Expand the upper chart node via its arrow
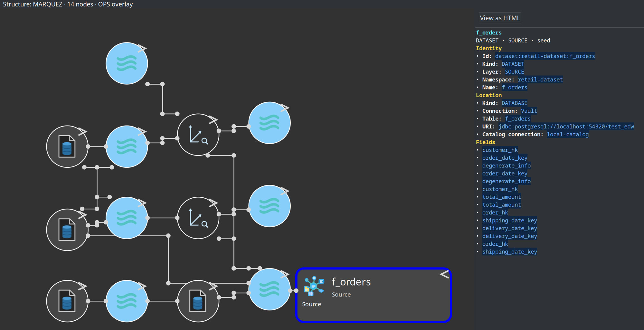The height and width of the screenshot is (330, 644). [213, 119]
